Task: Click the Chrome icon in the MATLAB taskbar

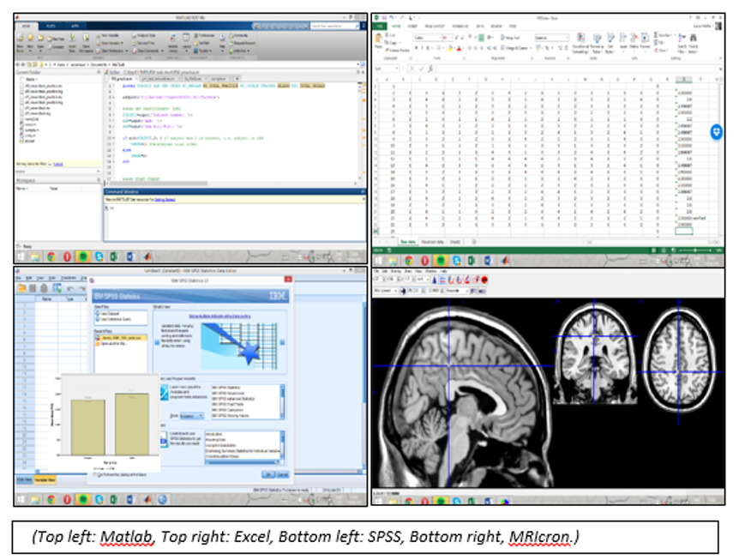Action: [51, 256]
